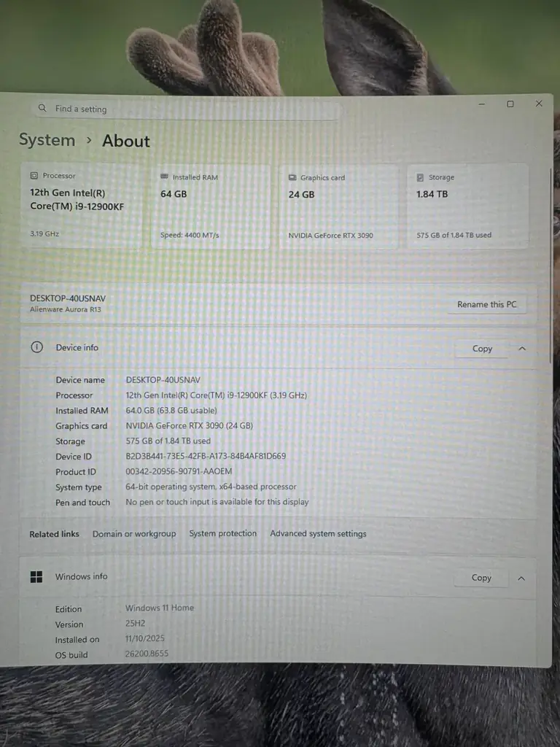
Task: Close the Settings window
Action: point(539,104)
